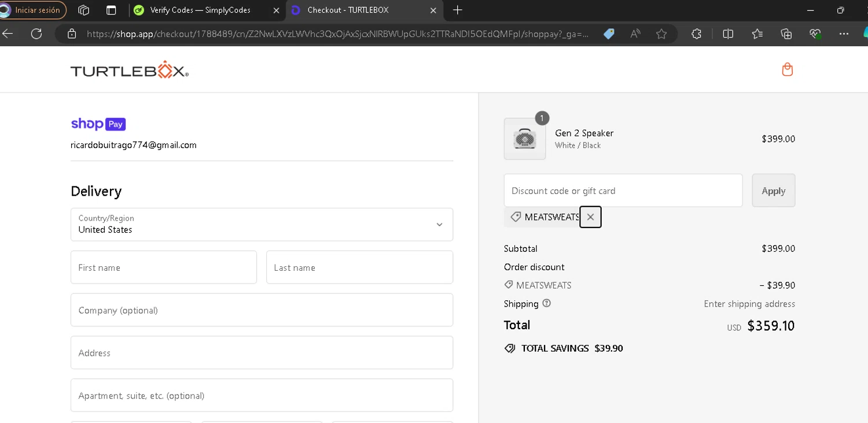This screenshot has height=423, width=868.
Task: Switch to Verify Codes — SimplyCodes tab
Action: [200, 10]
